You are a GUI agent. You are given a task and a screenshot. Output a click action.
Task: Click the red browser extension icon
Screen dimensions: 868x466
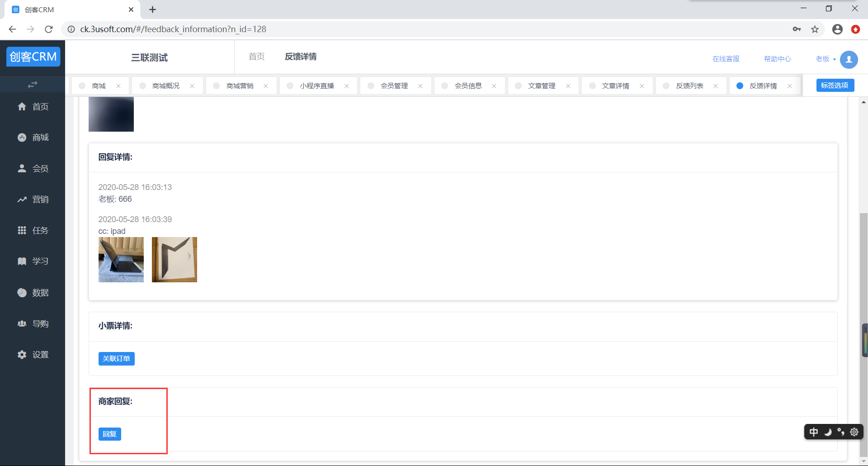855,29
